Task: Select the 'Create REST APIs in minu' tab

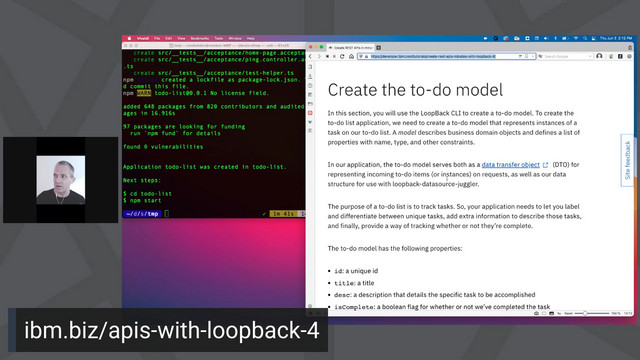Action: 350,47
